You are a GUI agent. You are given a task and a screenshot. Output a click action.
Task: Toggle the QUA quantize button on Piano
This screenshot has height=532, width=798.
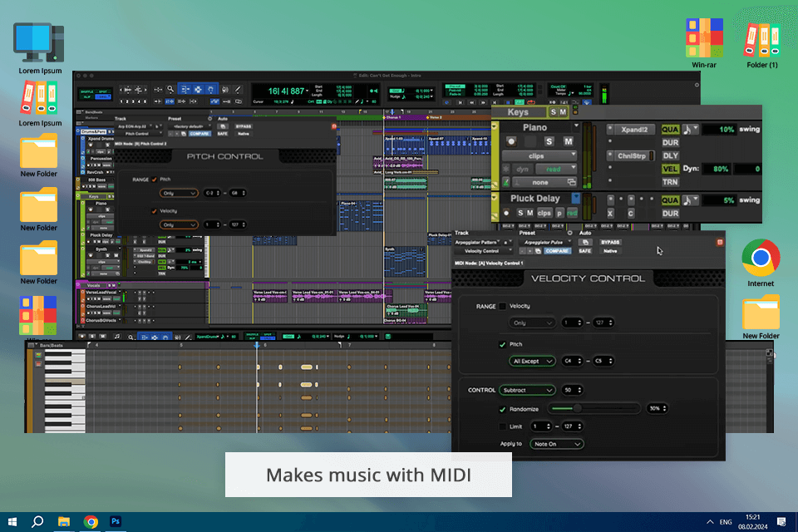click(x=670, y=130)
